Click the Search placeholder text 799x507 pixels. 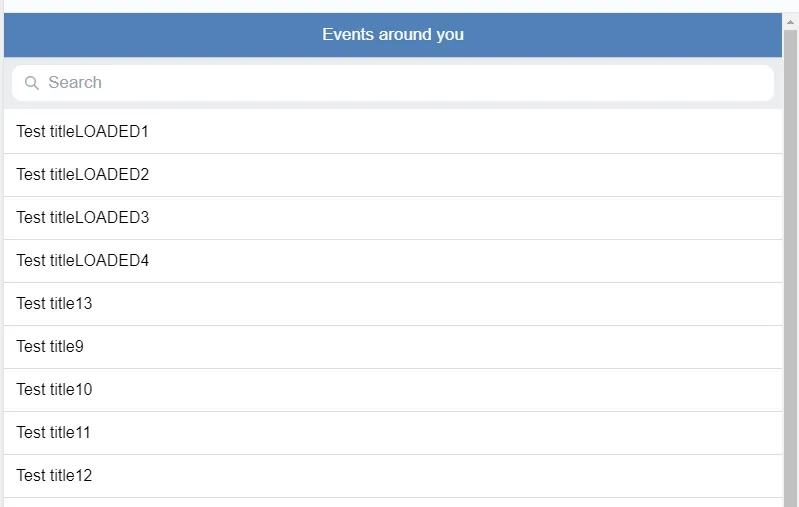pos(75,83)
